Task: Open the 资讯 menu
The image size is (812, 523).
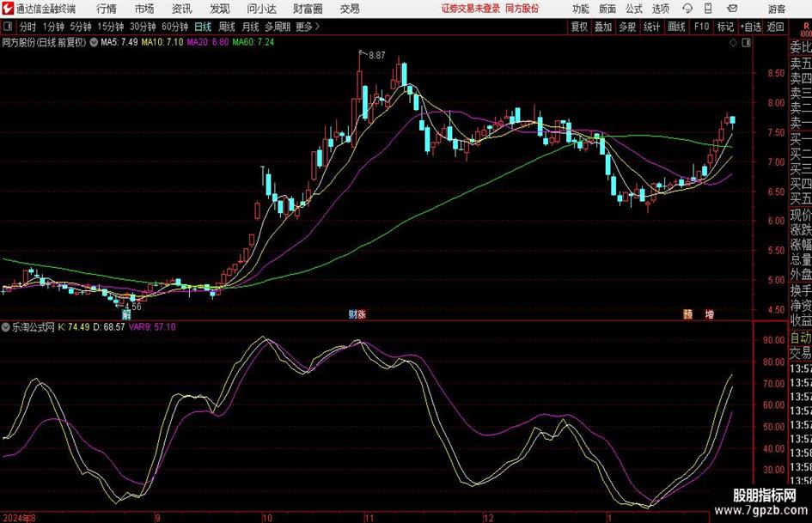Action: (x=182, y=9)
